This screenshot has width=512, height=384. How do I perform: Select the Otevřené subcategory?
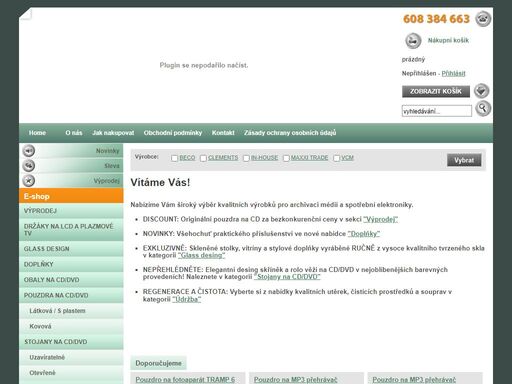(x=71, y=373)
